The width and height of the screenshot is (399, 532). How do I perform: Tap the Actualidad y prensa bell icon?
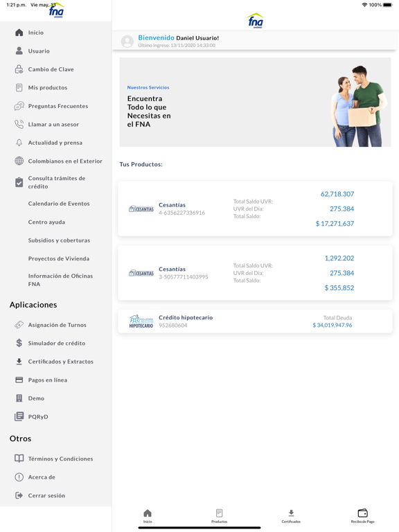point(19,143)
